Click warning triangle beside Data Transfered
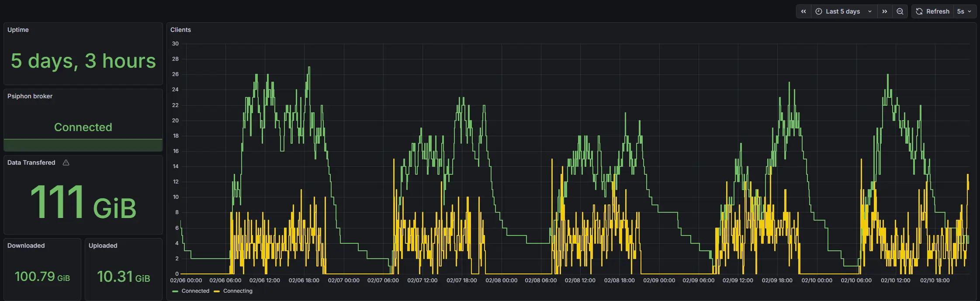Image resolution: width=980 pixels, height=301 pixels. (x=66, y=163)
